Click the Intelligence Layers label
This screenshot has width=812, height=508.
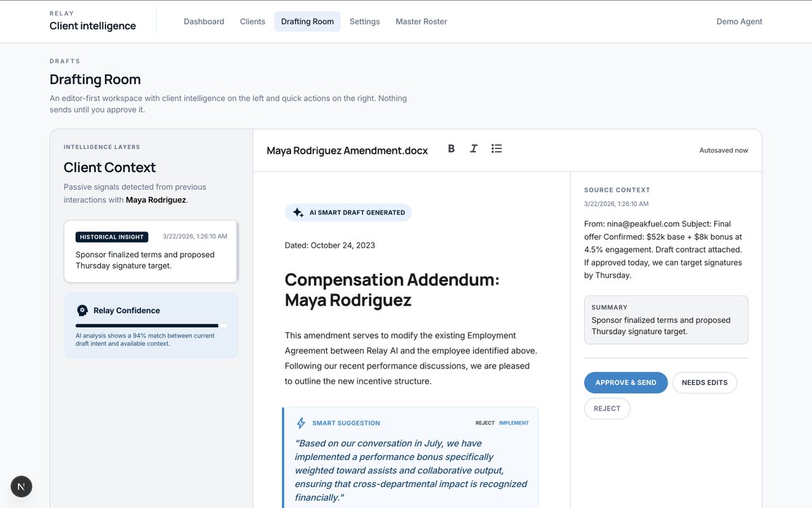[x=102, y=147]
